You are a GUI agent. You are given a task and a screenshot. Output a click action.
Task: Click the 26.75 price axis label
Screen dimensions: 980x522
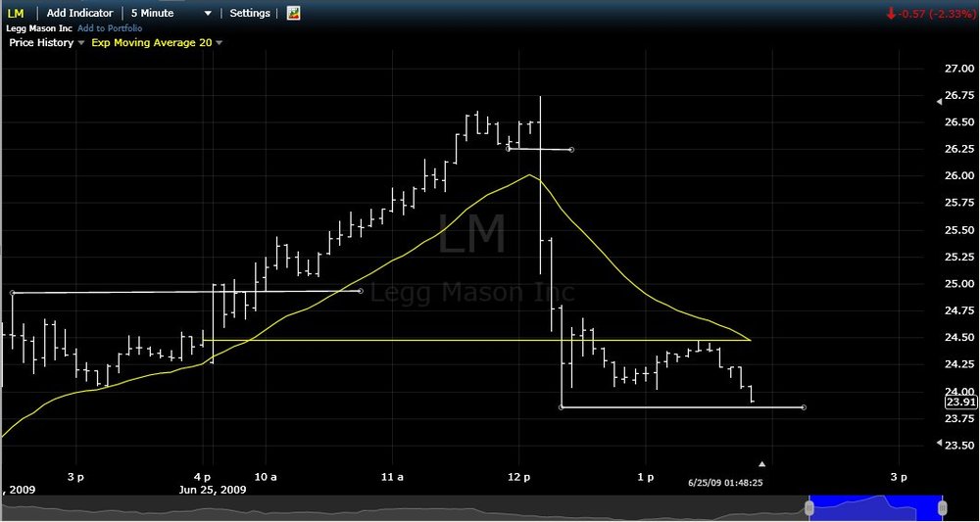coord(960,96)
